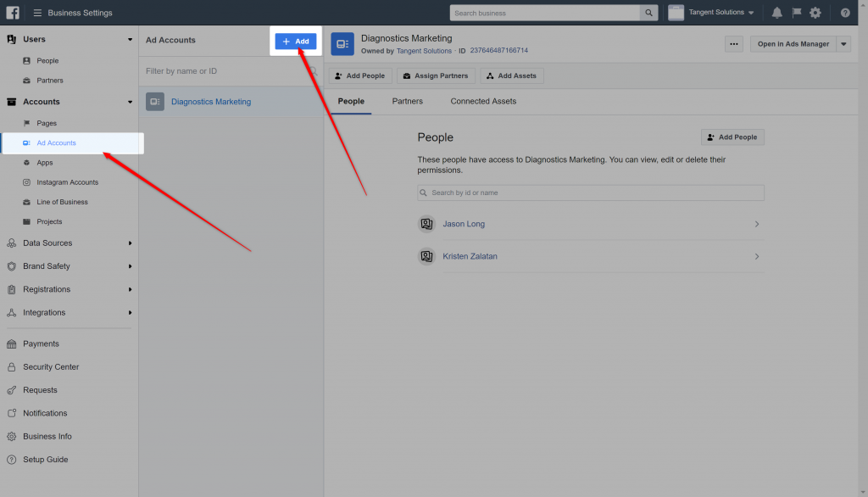Click the icon beside Diagnostics Marketing list entry
The height and width of the screenshot is (497, 868).
[x=155, y=102]
